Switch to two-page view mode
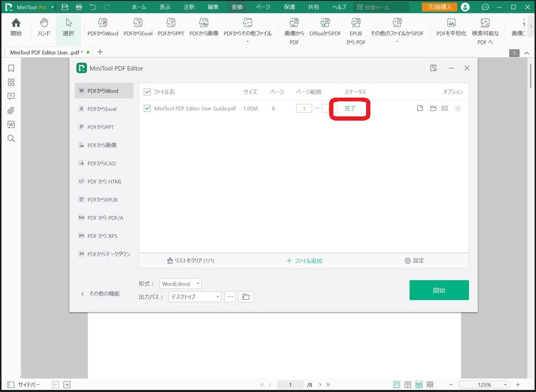This screenshot has width=536, height=392. click(x=408, y=385)
